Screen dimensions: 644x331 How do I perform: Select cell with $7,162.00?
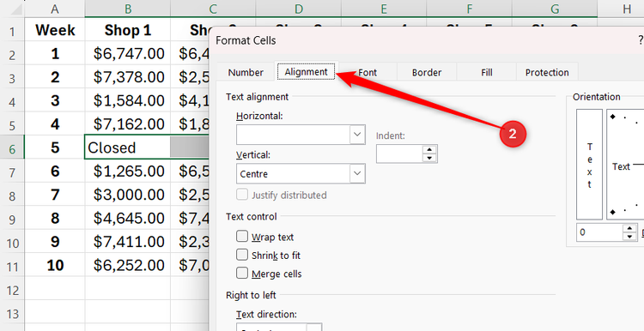click(128, 123)
